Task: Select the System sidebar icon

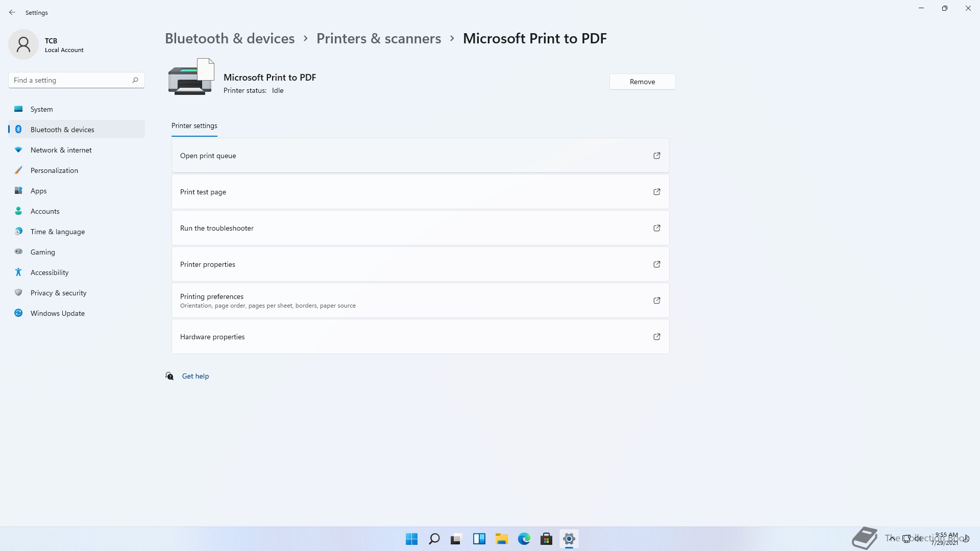Action: 18,109
